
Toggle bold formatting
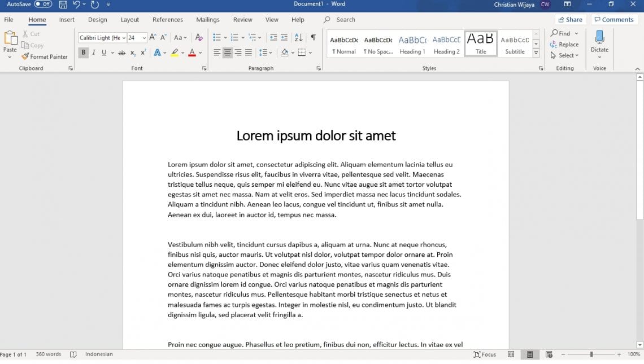click(83, 52)
